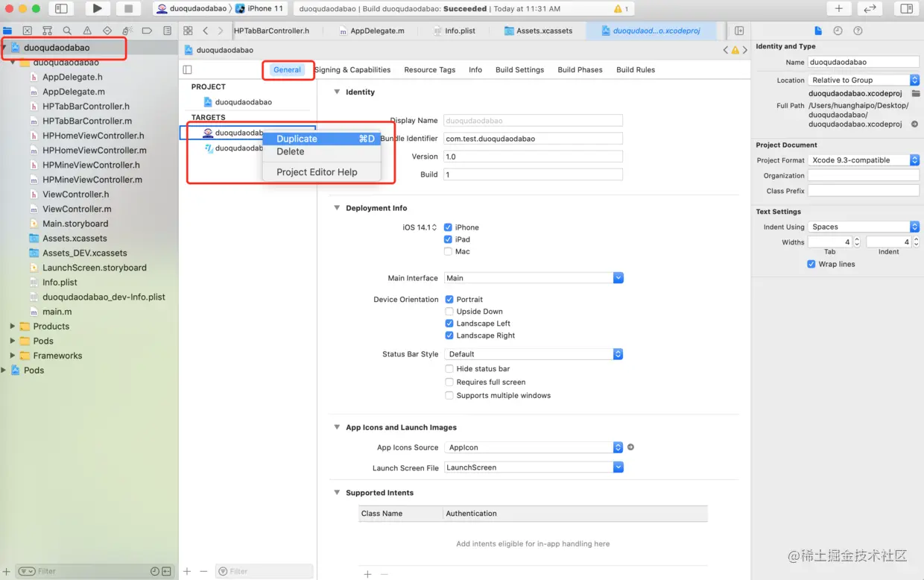Screen dimensions: 924x580
Task: Reveal full path in Finder arrow
Action: coord(914,124)
